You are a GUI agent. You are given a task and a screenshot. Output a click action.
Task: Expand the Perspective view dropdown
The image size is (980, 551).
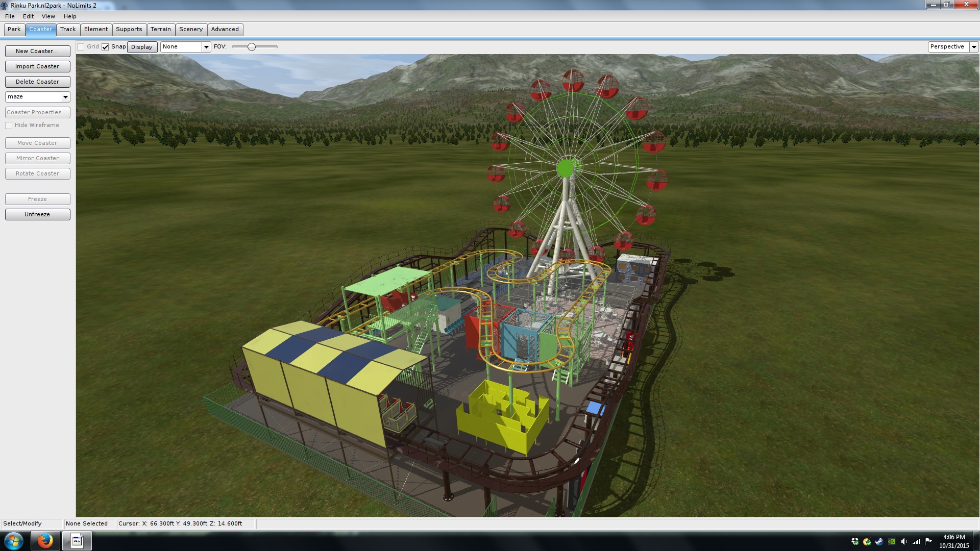click(x=974, y=47)
